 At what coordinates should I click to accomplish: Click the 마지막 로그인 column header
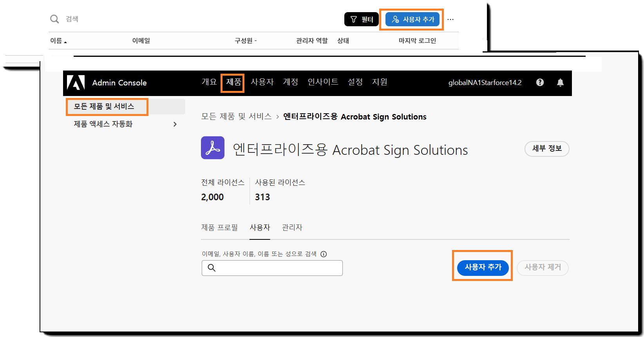click(x=417, y=41)
